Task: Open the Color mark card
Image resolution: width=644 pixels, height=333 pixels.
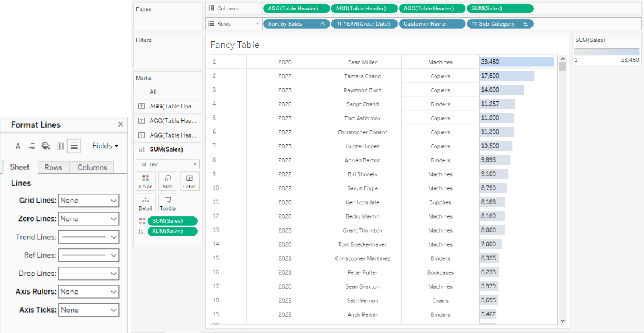Action: (x=145, y=181)
